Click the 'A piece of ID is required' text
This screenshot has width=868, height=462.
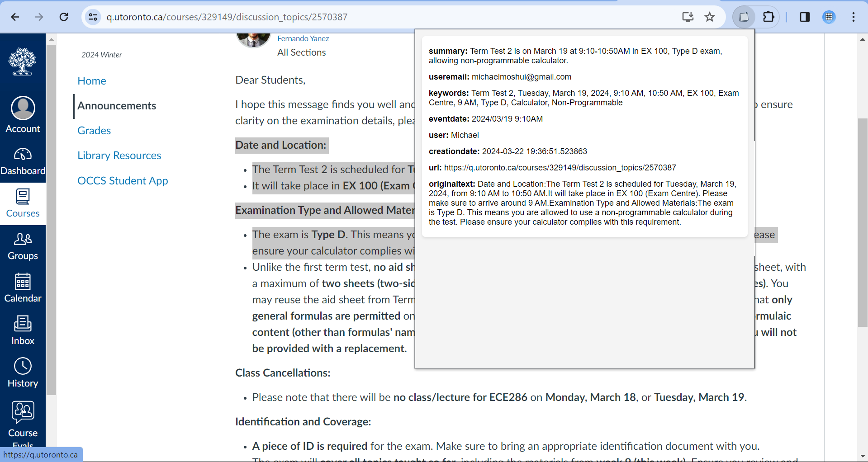pos(310,446)
